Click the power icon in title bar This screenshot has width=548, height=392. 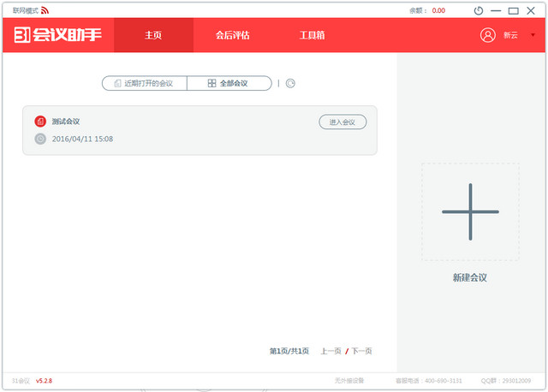point(479,10)
